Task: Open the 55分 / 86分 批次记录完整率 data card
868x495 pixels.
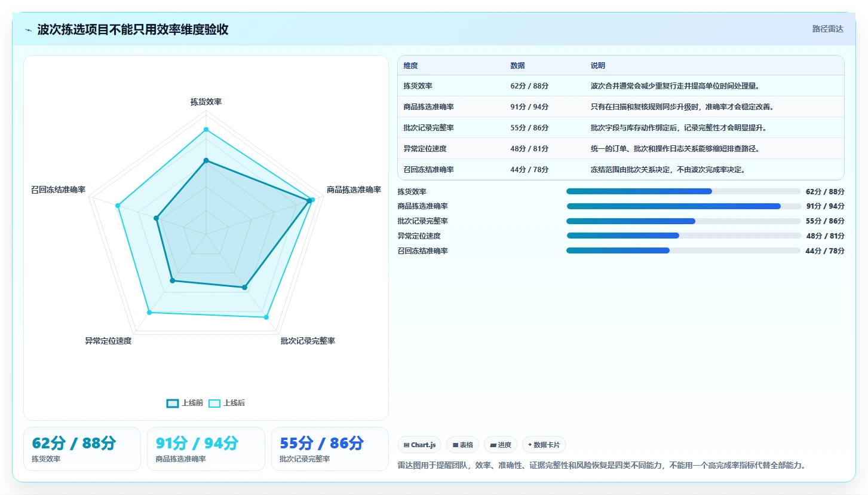Action: (330, 449)
